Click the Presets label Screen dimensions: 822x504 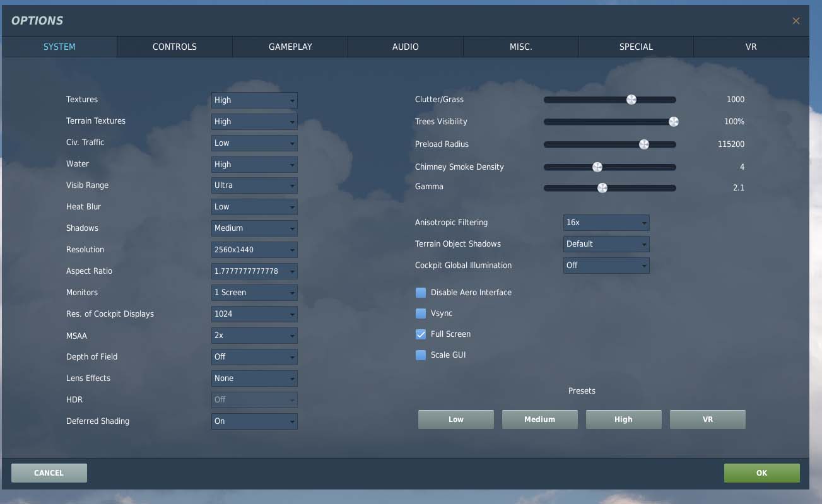582,391
